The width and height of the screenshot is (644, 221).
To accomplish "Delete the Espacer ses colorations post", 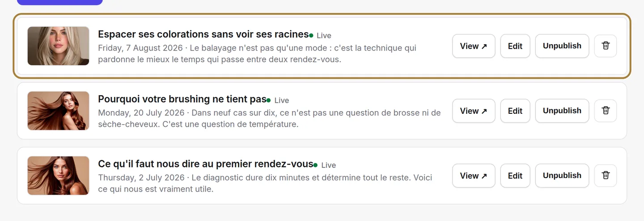I will [x=606, y=46].
